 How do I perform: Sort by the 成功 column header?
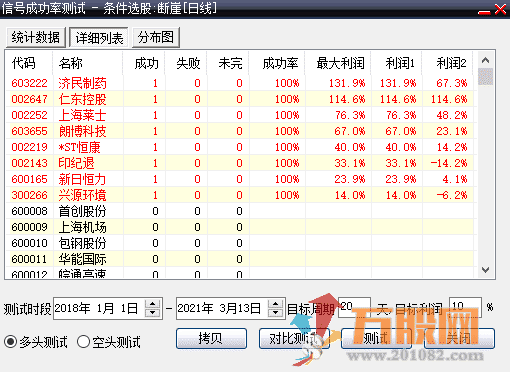146,63
